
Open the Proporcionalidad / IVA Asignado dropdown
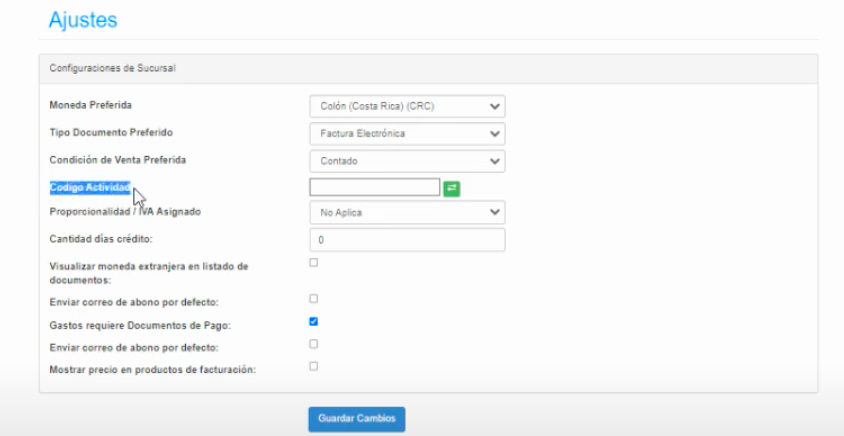pyautogui.click(x=407, y=213)
